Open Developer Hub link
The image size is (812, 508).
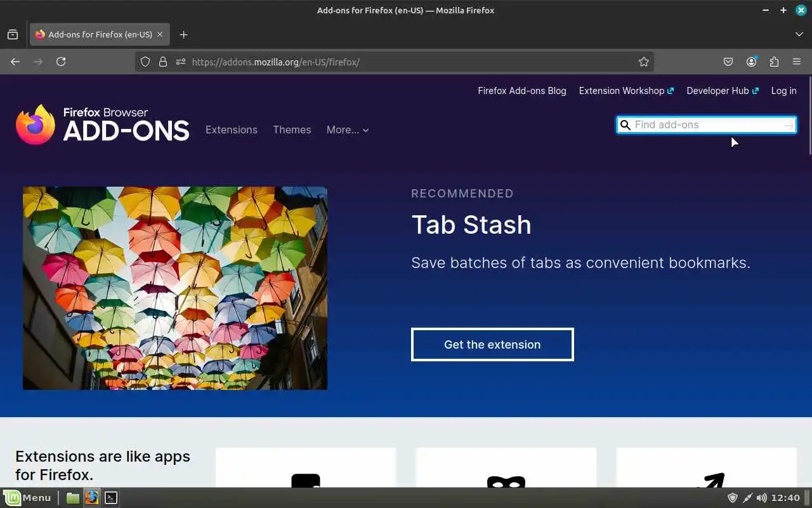pyautogui.click(x=723, y=91)
